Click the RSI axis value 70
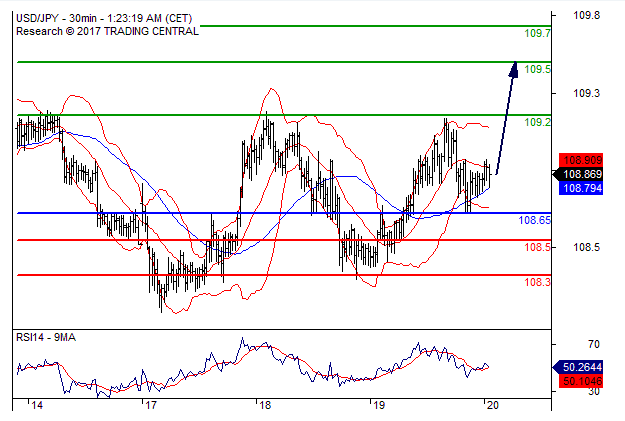The height and width of the screenshot is (421, 625). point(594,344)
